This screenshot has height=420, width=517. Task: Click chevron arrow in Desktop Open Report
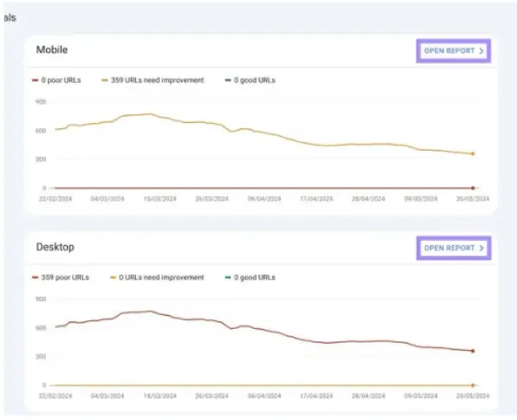point(481,248)
